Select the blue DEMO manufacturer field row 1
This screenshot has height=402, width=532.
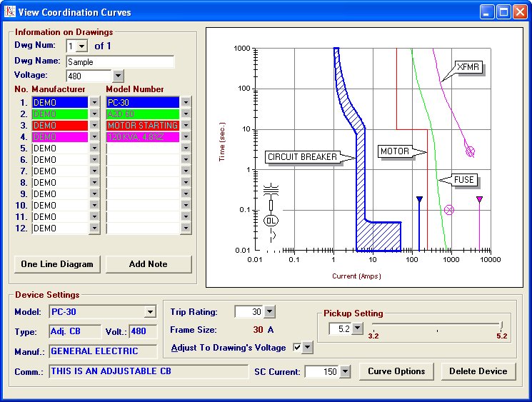[60, 102]
